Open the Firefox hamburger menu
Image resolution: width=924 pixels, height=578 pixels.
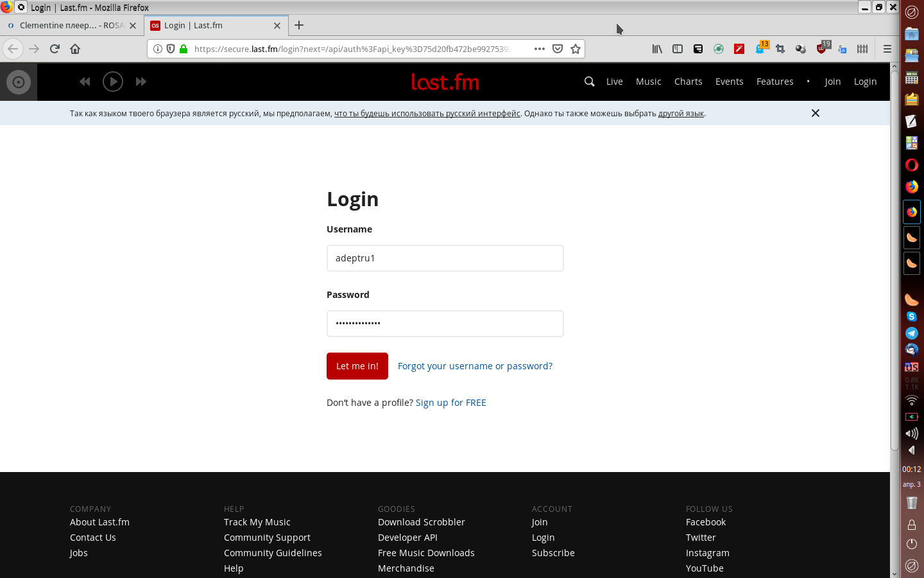coord(887,49)
